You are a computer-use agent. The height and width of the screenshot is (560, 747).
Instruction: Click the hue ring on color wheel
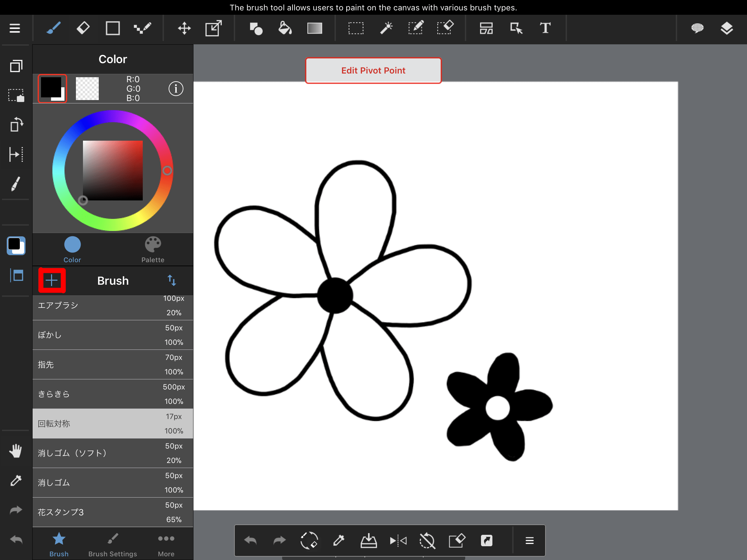point(113,116)
